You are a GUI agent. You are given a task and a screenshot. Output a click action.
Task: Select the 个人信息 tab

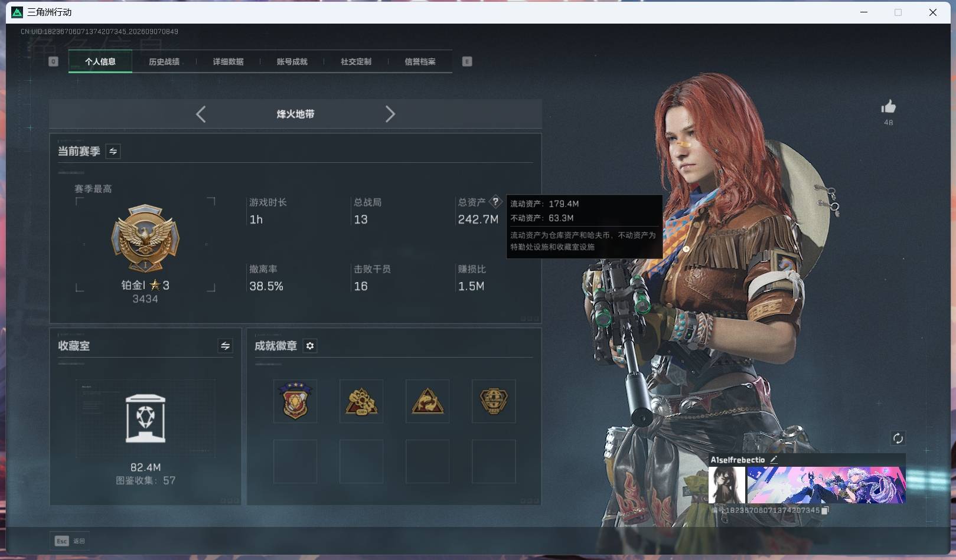coord(100,61)
